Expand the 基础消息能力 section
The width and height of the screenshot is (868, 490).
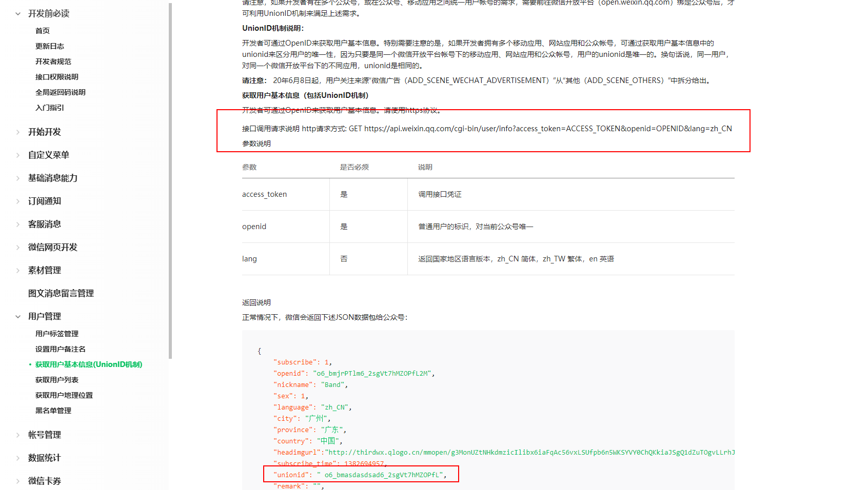tap(53, 178)
